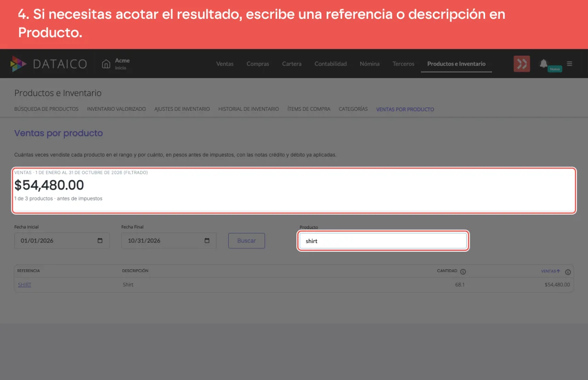This screenshot has height=380, width=588.
Task: Click the Fecha Inicial date field
Action: click(x=62, y=241)
